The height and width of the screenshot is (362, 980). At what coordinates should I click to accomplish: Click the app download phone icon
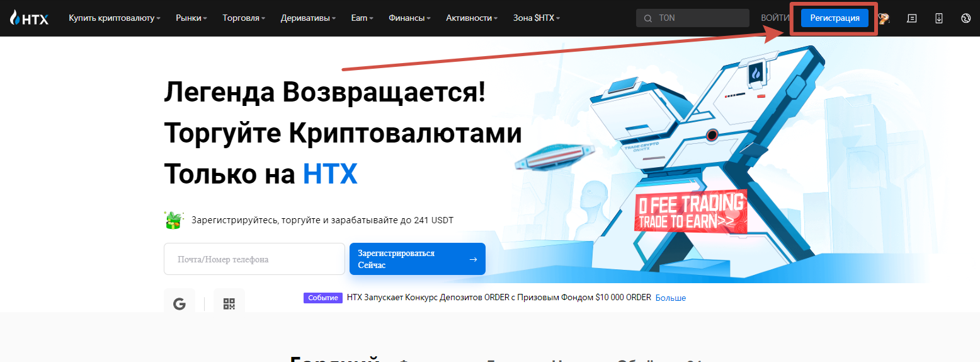click(938, 18)
